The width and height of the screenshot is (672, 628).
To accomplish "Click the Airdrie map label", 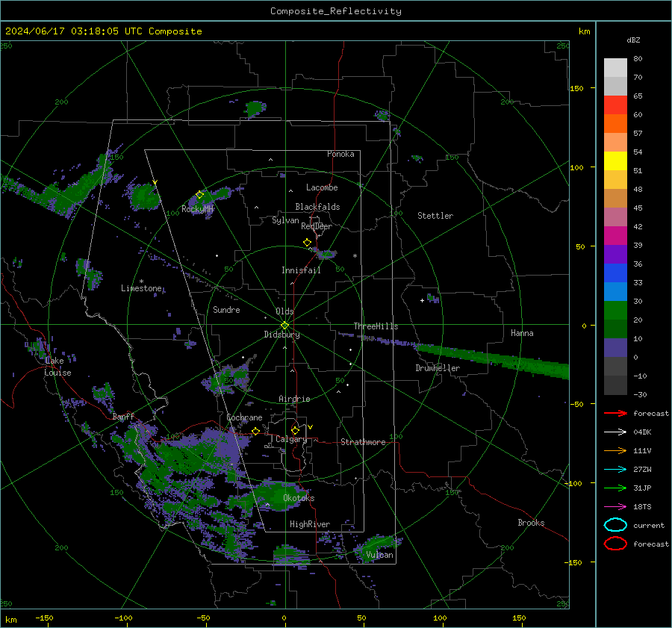I will click(294, 399).
